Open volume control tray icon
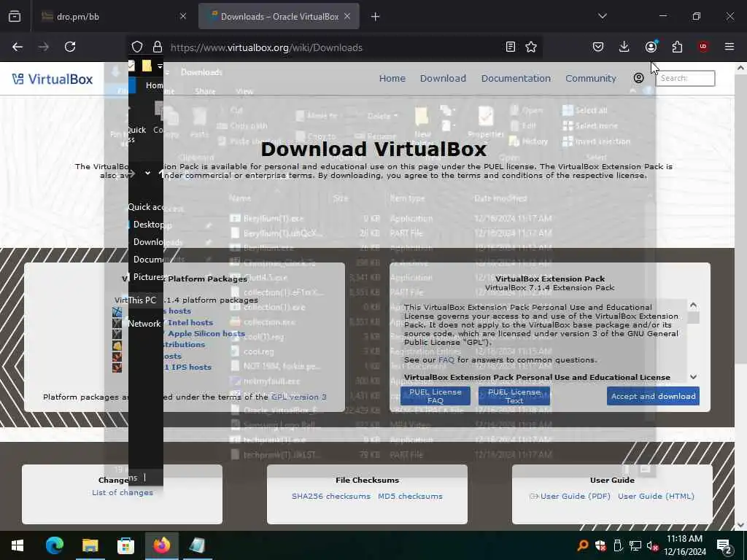 653,545
